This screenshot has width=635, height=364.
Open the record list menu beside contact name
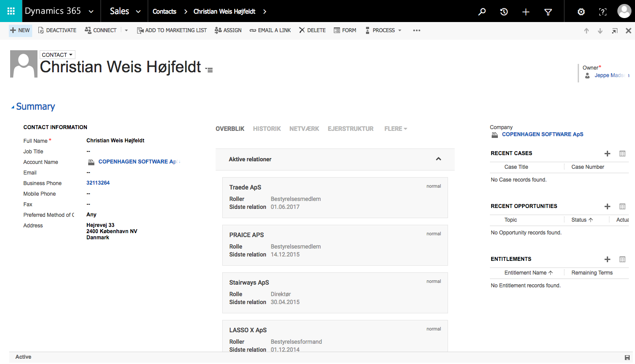(x=209, y=70)
